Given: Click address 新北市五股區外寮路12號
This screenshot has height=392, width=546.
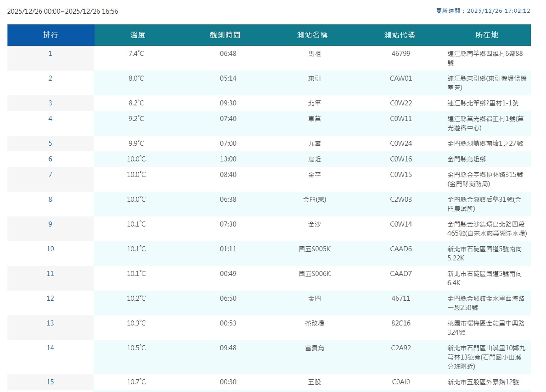Looking at the screenshot, I should 483,382.
